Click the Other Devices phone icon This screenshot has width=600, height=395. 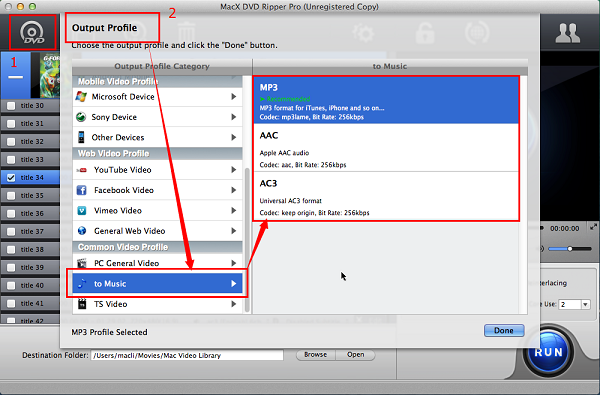coord(81,137)
